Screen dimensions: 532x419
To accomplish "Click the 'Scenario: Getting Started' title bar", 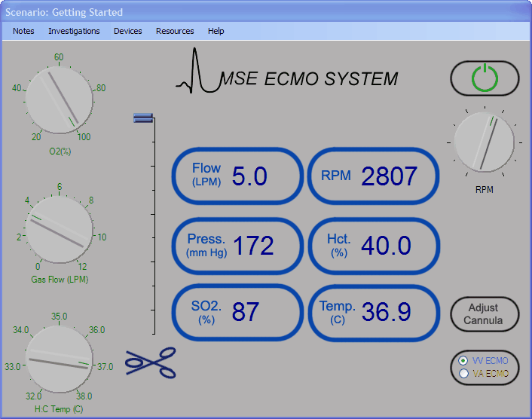I will (266, 12).
